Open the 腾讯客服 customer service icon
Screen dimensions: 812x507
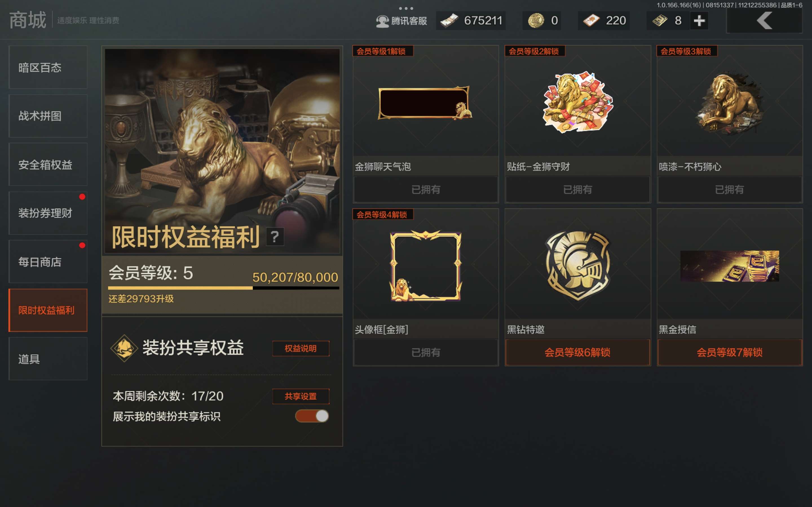(x=382, y=21)
